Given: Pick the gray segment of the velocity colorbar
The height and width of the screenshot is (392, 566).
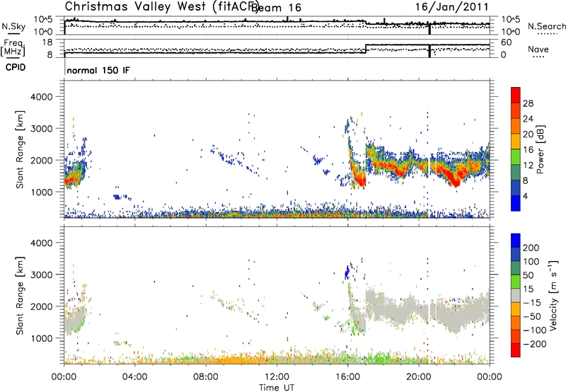Looking at the screenshot, I should [516, 295].
